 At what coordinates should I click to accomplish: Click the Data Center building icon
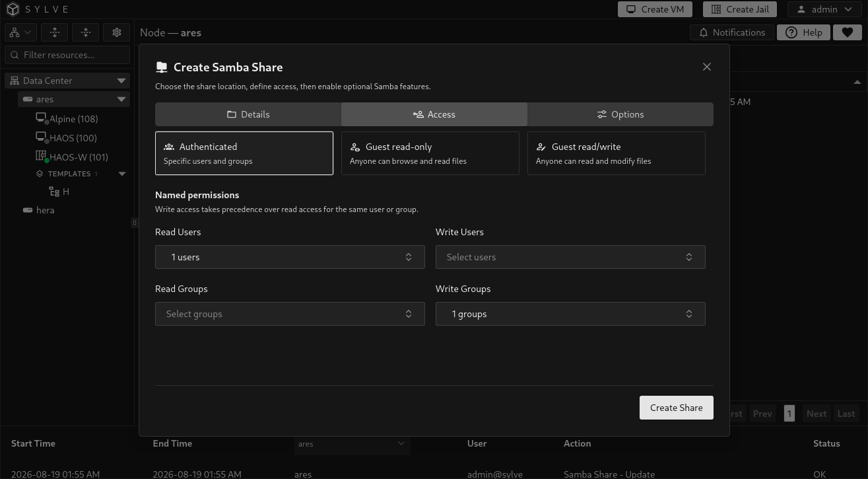[15, 81]
